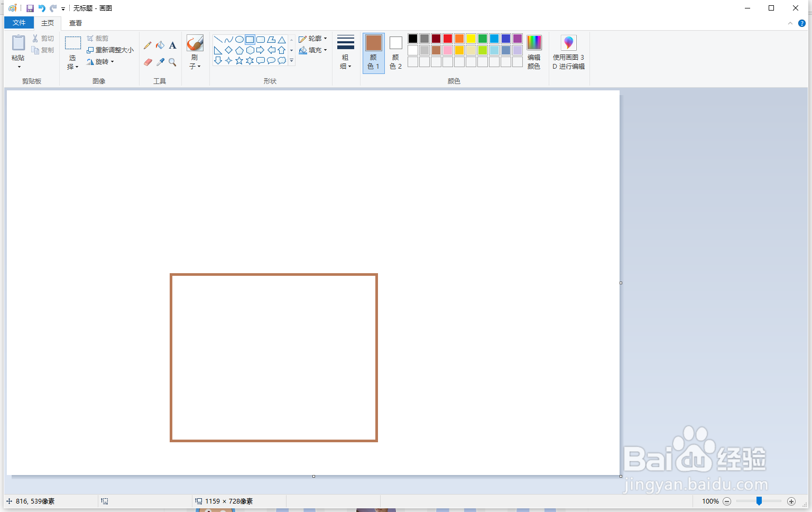The width and height of the screenshot is (812, 512).
Task: Open the File (文件) menu
Action: [19, 23]
